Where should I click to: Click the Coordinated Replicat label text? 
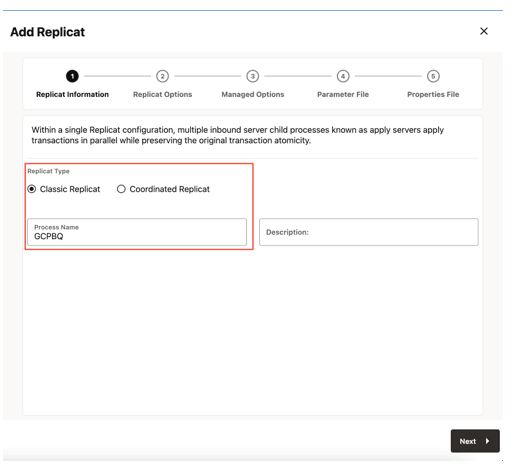[x=170, y=189]
